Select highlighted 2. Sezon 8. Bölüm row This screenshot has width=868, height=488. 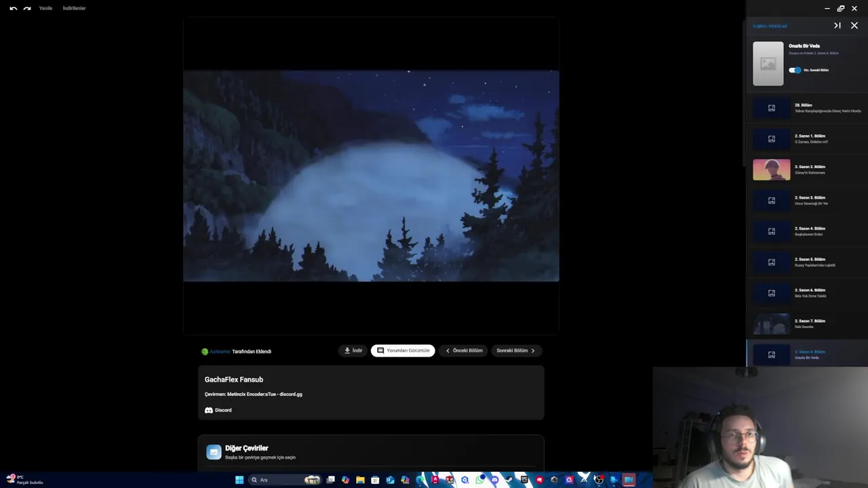(807, 354)
